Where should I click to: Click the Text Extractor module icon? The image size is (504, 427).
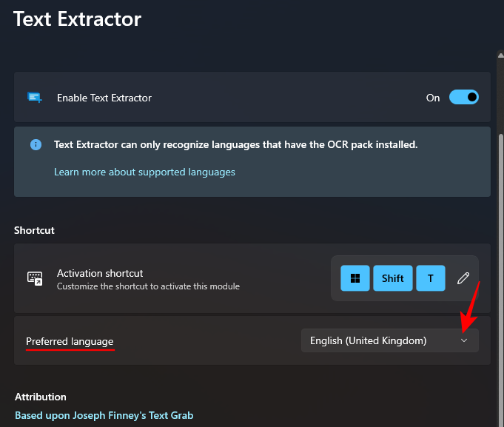34,98
